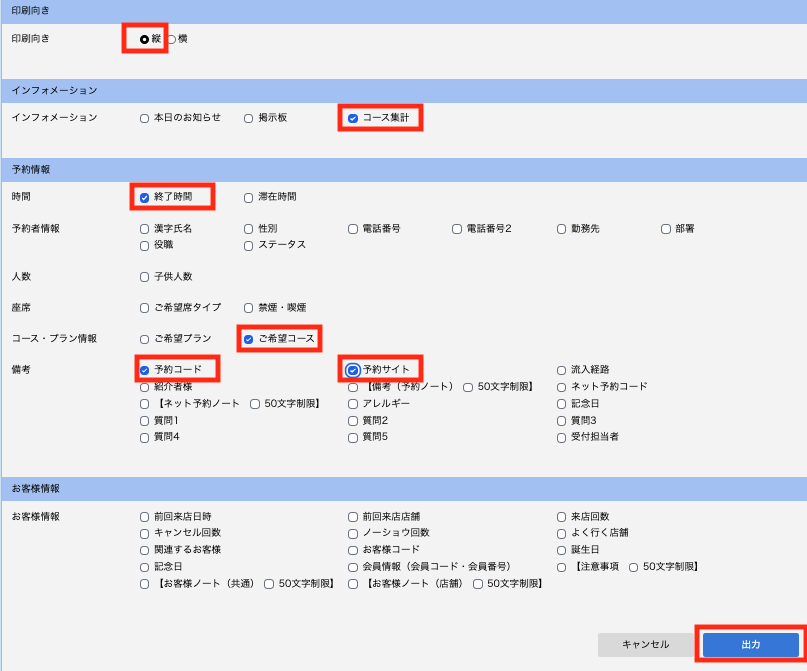This screenshot has height=671, width=807.
Task: Tick the 漢字氏名 checkbox
Action: [144, 229]
